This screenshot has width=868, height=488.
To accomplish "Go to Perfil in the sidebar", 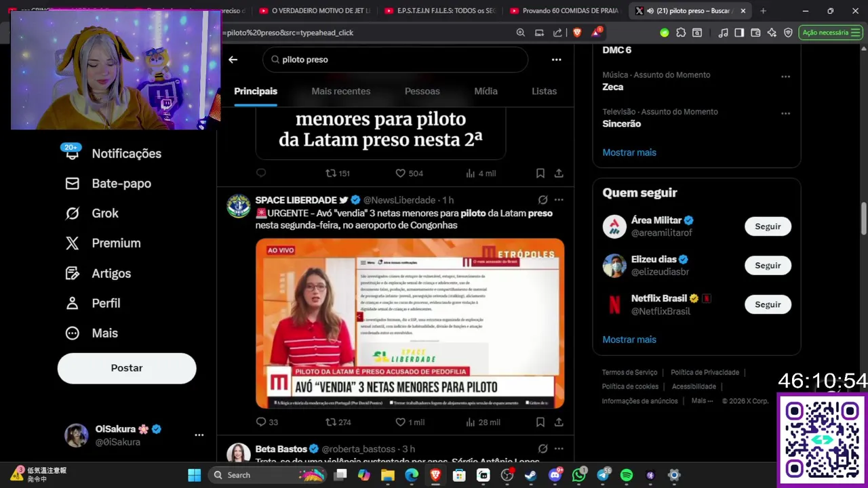I will point(93,303).
